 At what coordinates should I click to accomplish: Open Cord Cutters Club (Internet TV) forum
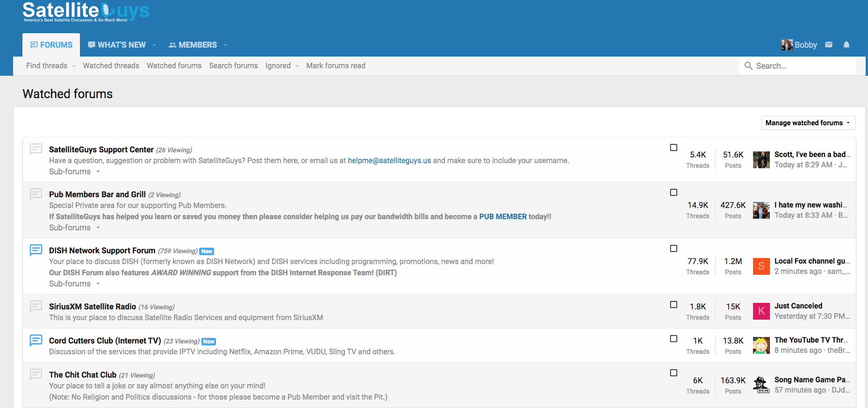[105, 341]
